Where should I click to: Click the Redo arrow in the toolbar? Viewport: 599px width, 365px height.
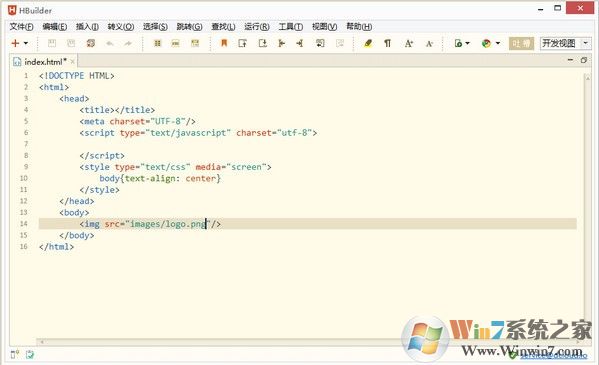(128, 44)
